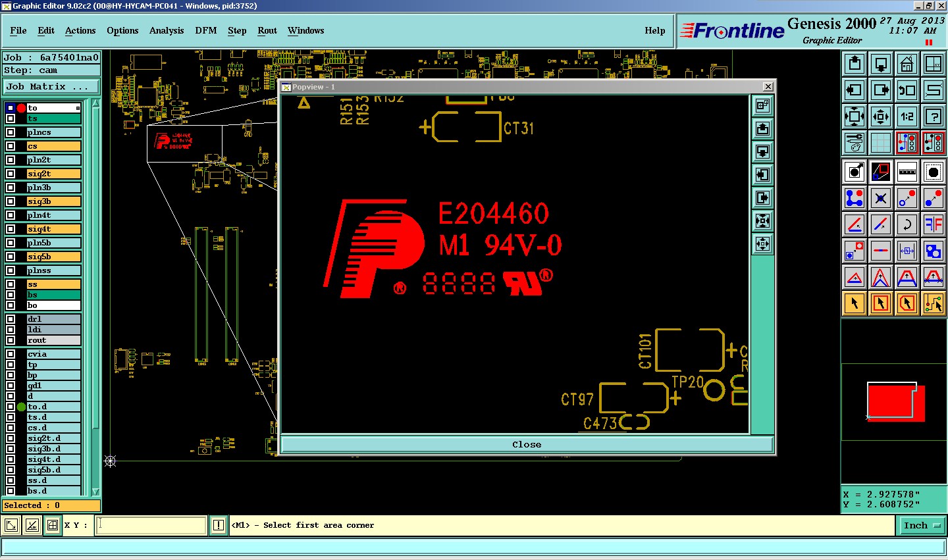Click the X Y coordinate input field
Viewport: 948px width, 560px height.
(x=151, y=525)
